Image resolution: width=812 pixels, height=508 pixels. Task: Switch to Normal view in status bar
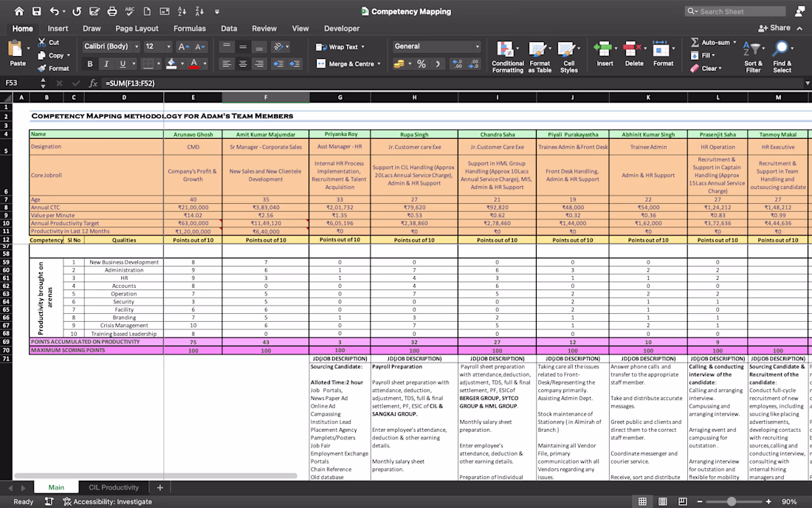point(642,501)
